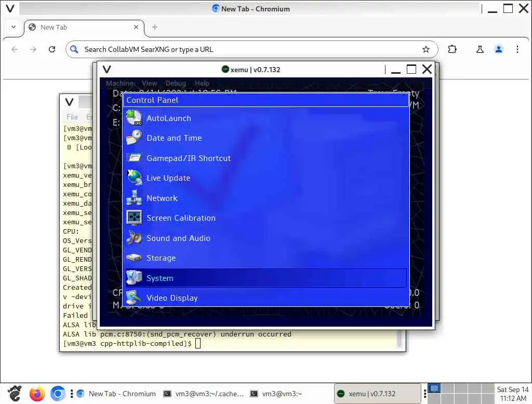Launch Chromium from the taskbar icon

58,394
